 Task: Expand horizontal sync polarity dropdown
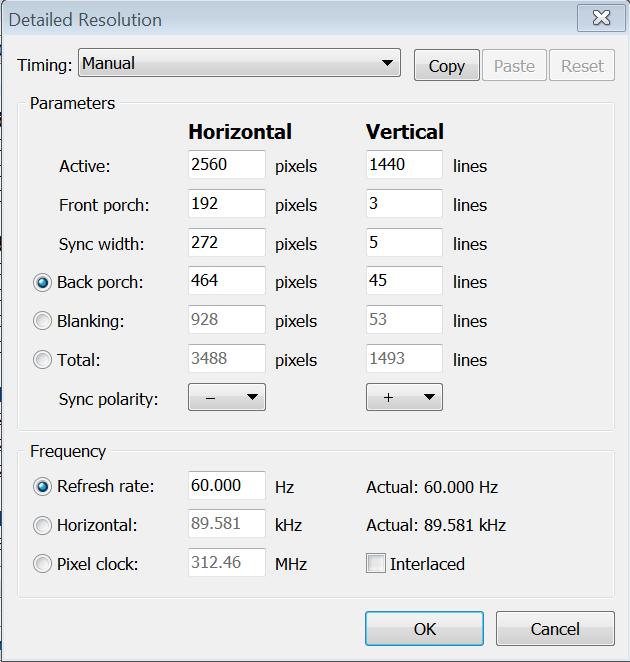[226, 398]
